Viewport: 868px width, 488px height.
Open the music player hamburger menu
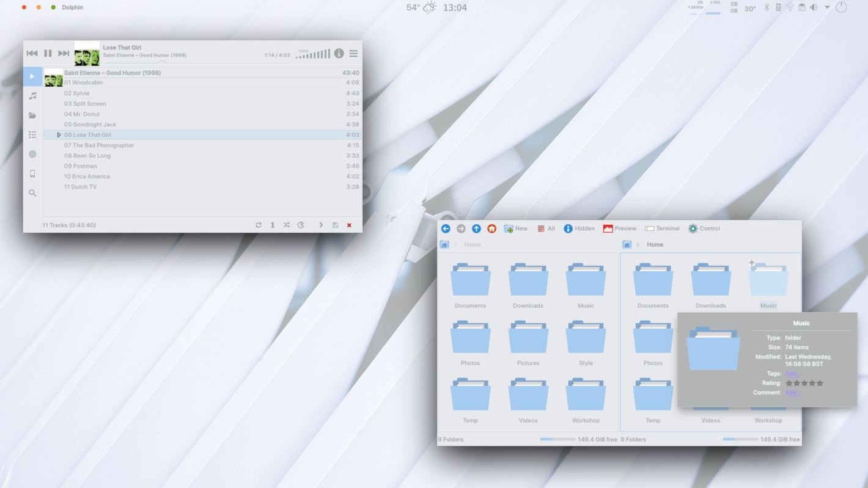tap(353, 54)
